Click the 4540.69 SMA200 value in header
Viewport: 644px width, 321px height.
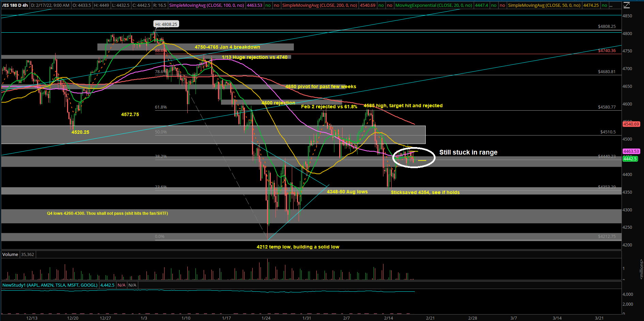click(367, 5)
